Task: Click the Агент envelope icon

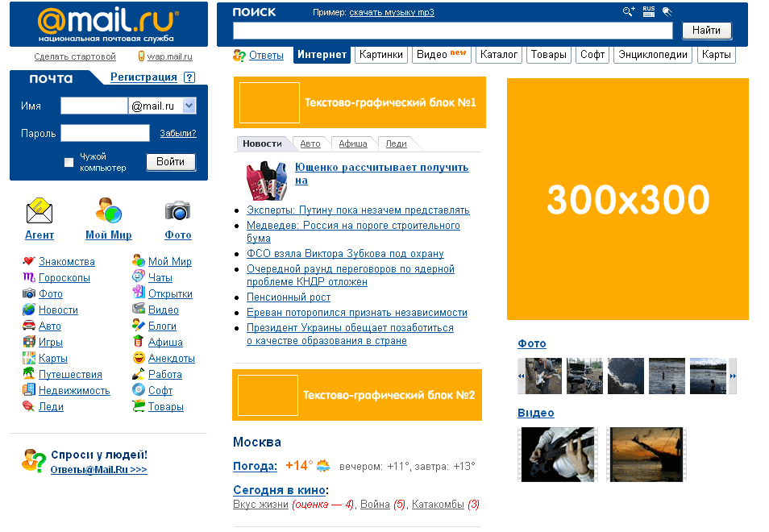Action: [x=39, y=211]
